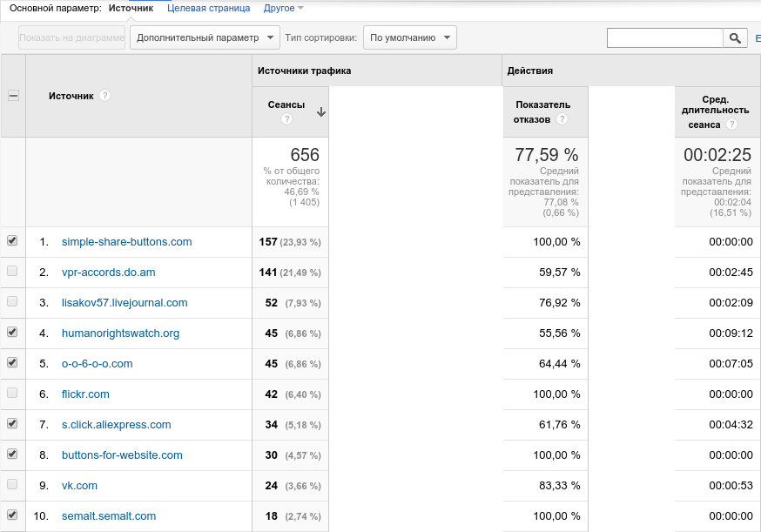Open the o-o-6-o-o.com source link
The height and width of the screenshot is (532, 761).
97,364
